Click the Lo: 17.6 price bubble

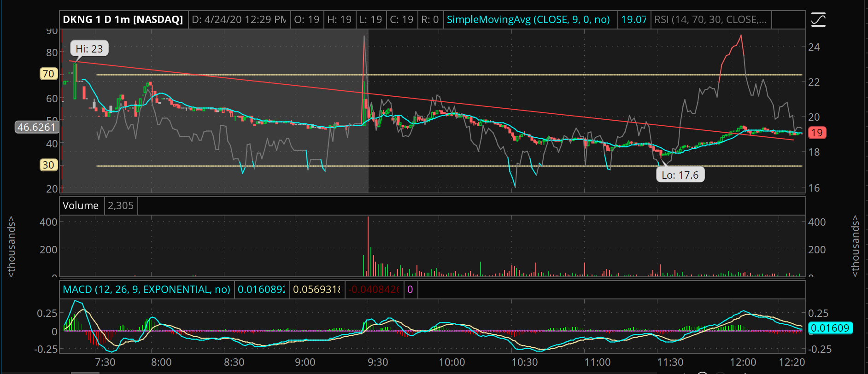(x=680, y=175)
